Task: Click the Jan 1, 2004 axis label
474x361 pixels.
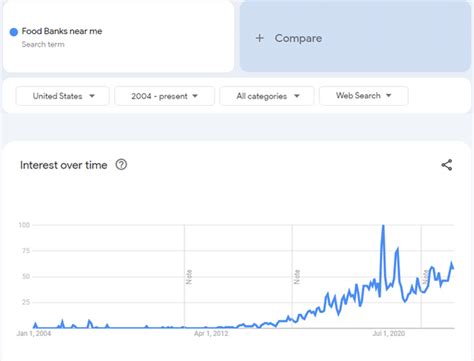Action: point(34,333)
